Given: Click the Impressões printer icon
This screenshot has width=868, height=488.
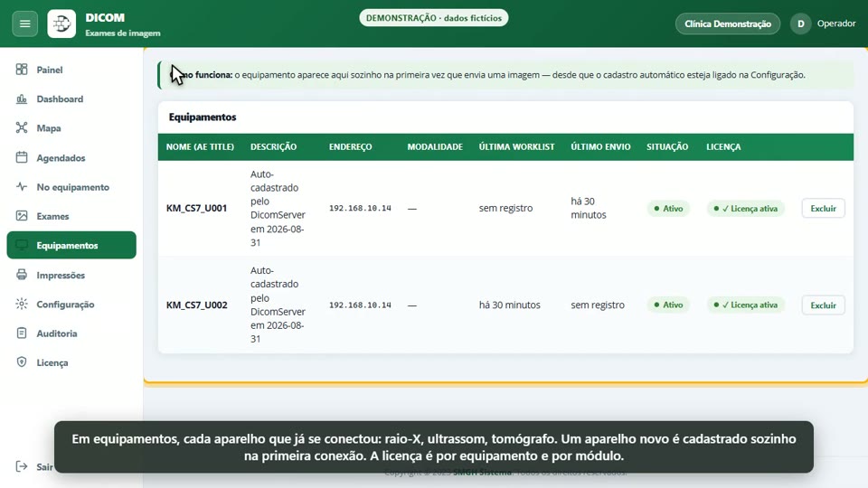Looking at the screenshot, I should [22, 275].
